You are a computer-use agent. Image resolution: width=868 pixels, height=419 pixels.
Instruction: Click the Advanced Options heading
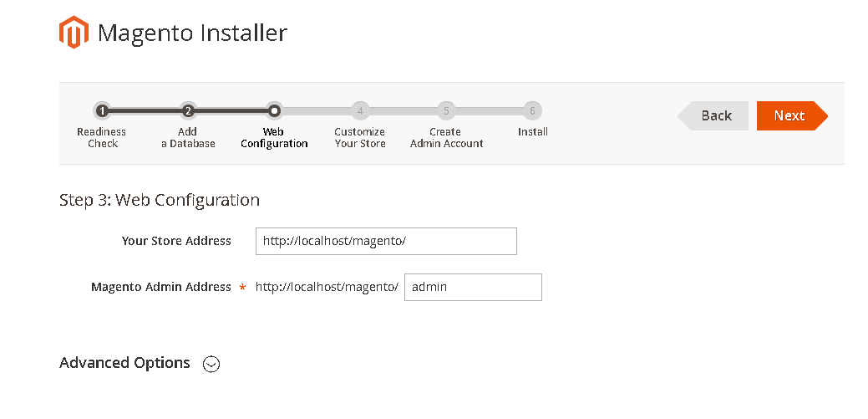coord(124,363)
